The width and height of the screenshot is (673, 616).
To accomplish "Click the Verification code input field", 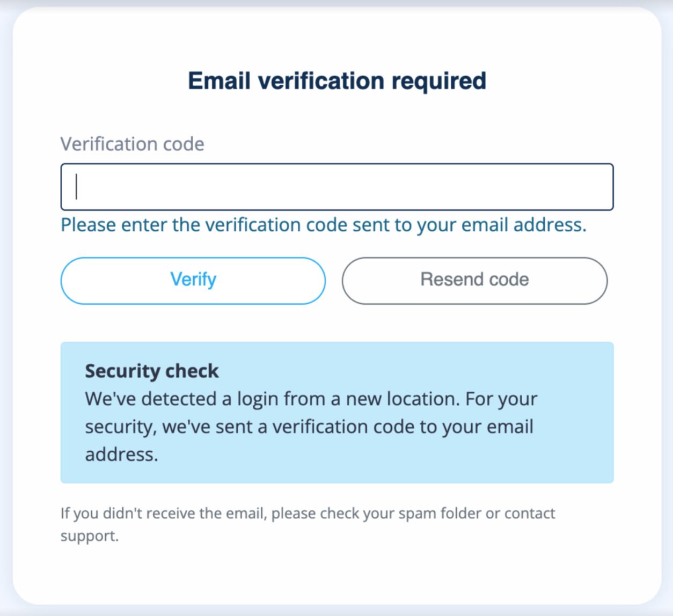I will pyautogui.click(x=336, y=187).
